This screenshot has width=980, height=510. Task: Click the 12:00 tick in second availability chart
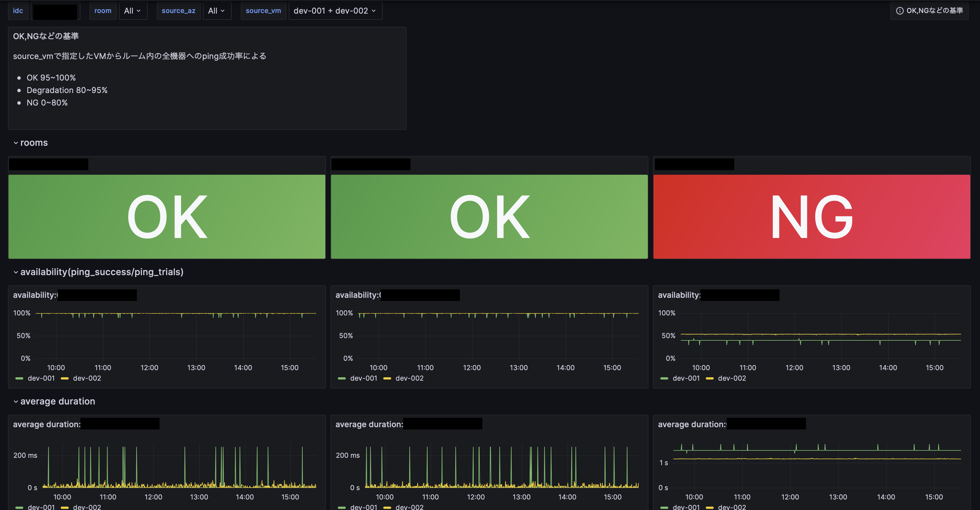coord(472,368)
